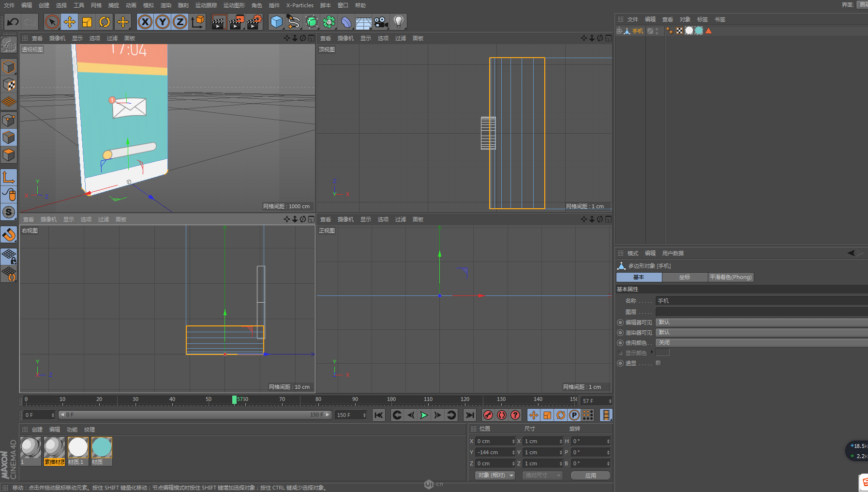Toggle the X axis lock
The width and height of the screenshot is (868, 492).
click(145, 22)
